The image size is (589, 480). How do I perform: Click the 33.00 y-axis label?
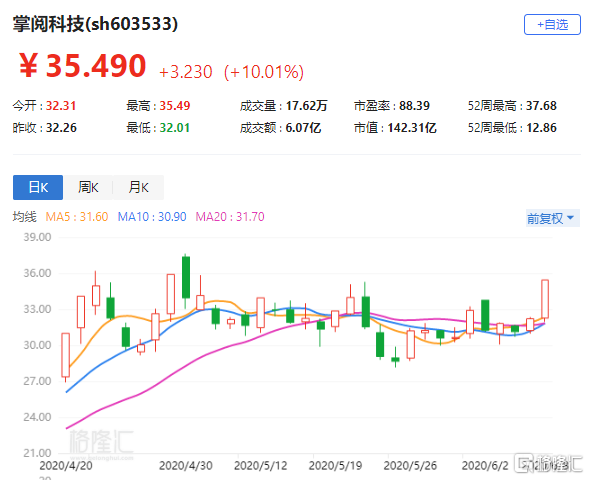(37, 309)
